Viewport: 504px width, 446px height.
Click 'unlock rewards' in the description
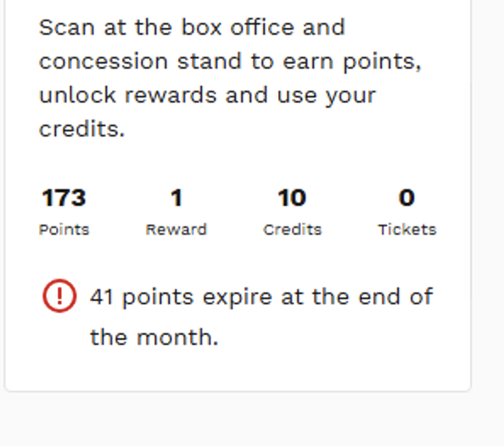point(127,95)
